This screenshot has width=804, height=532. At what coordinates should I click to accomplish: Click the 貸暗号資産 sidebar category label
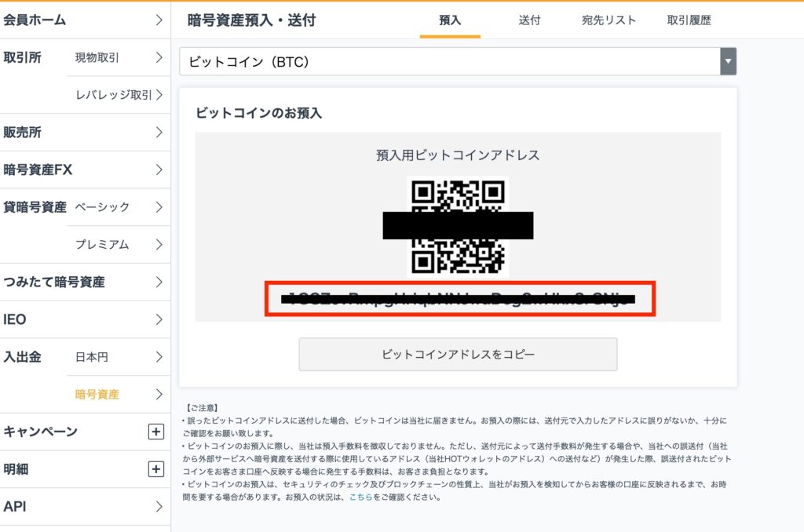35,207
